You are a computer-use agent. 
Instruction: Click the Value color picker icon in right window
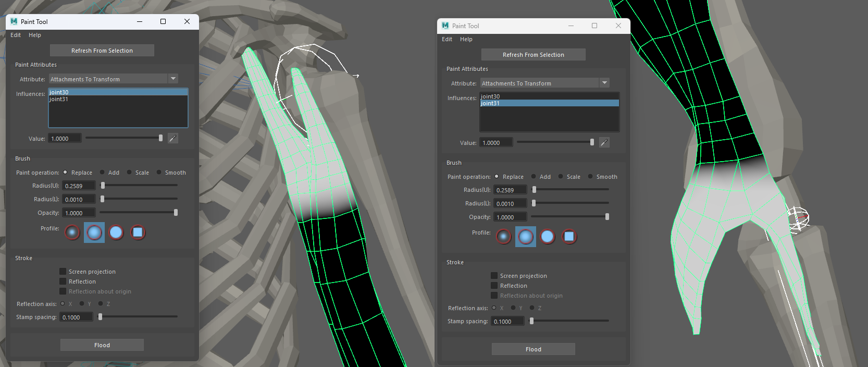click(604, 142)
